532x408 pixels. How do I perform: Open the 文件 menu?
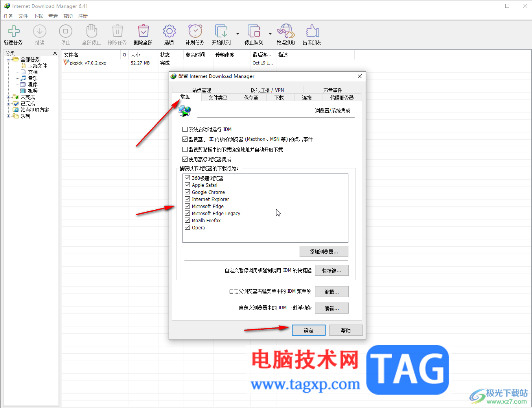coord(23,16)
